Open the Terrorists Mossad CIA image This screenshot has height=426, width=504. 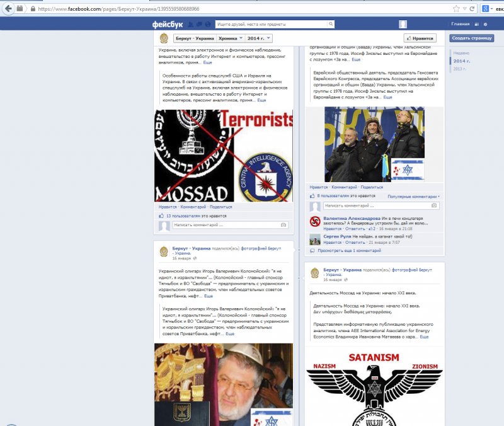coord(224,156)
